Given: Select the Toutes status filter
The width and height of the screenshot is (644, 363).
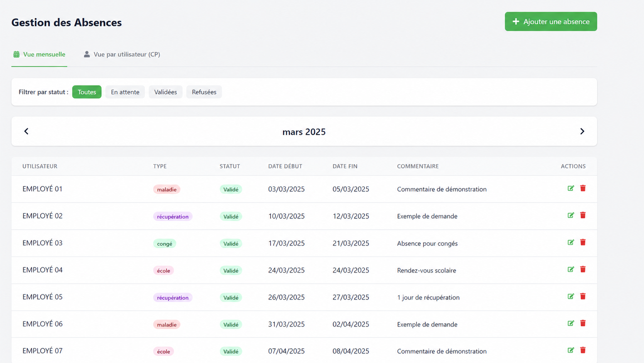Looking at the screenshot, I should click(x=87, y=92).
